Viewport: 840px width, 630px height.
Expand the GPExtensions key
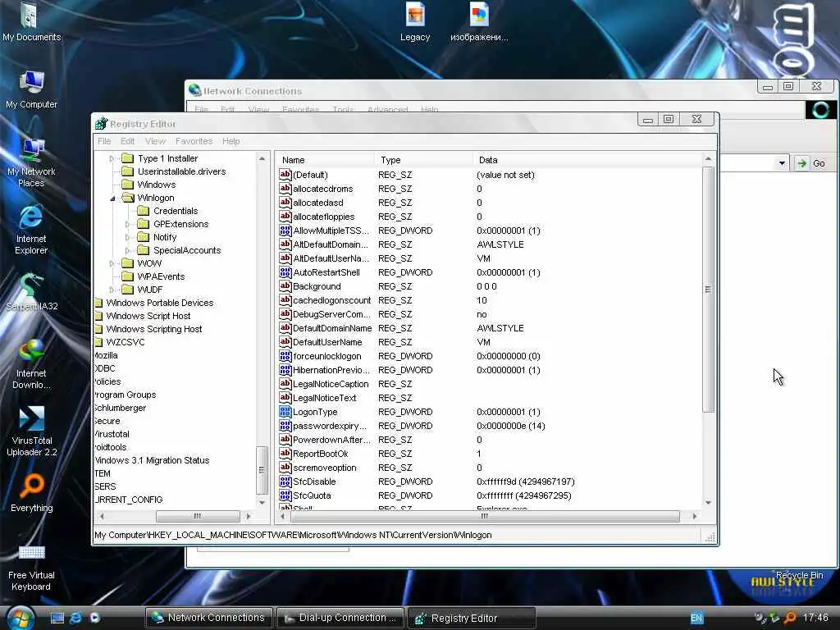(127, 224)
